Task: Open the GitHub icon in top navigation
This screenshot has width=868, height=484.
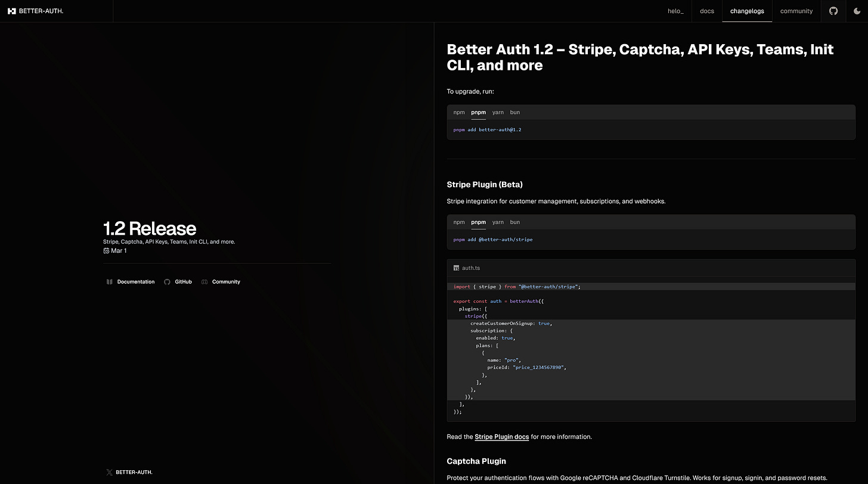Action: (833, 11)
